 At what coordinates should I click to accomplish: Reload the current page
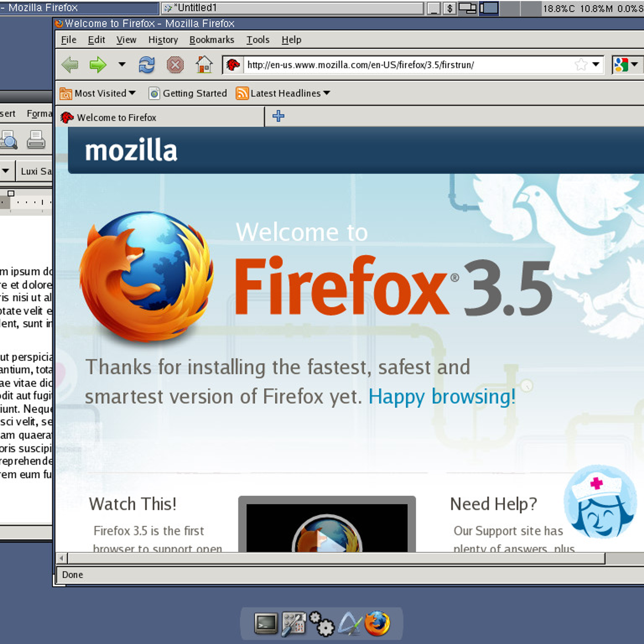click(x=147, y=65)
